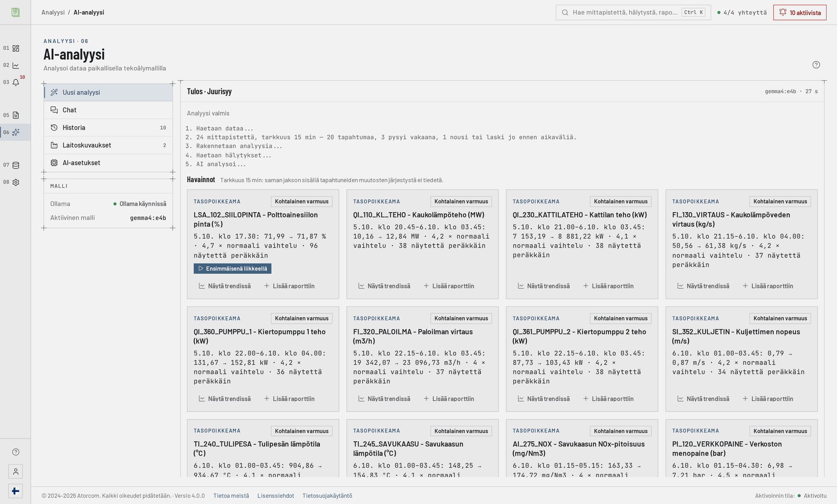Click Näytä trendissä on QI_360_PUMPPU_1 card
Image resolution: width=837 pixels, height=504 pixels.
(x=225, y=399)
